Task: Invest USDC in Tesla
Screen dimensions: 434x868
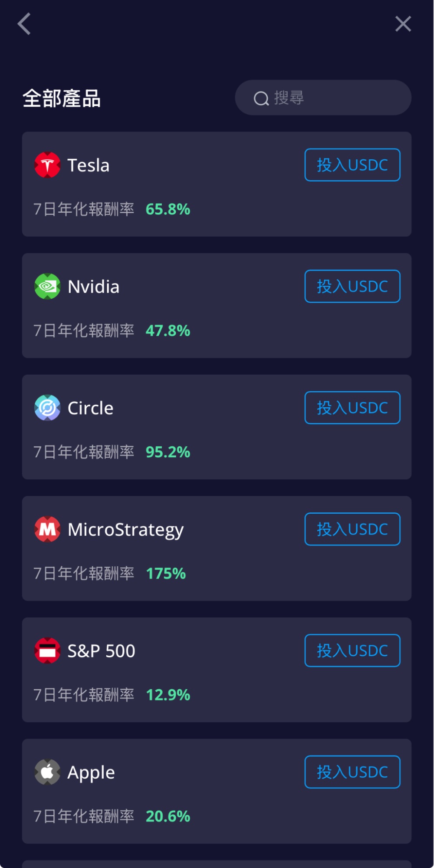Action: coord(352,165)
